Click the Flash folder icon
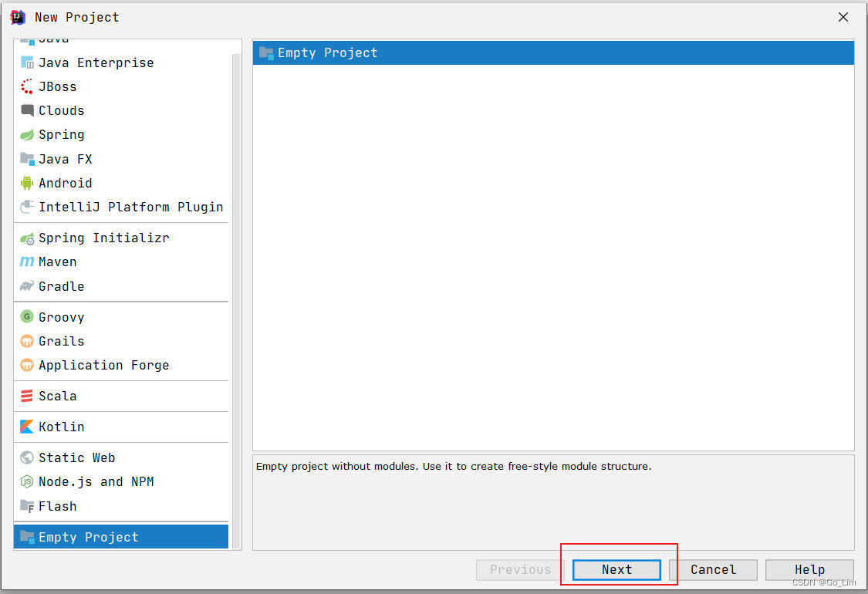 (26, 506)
